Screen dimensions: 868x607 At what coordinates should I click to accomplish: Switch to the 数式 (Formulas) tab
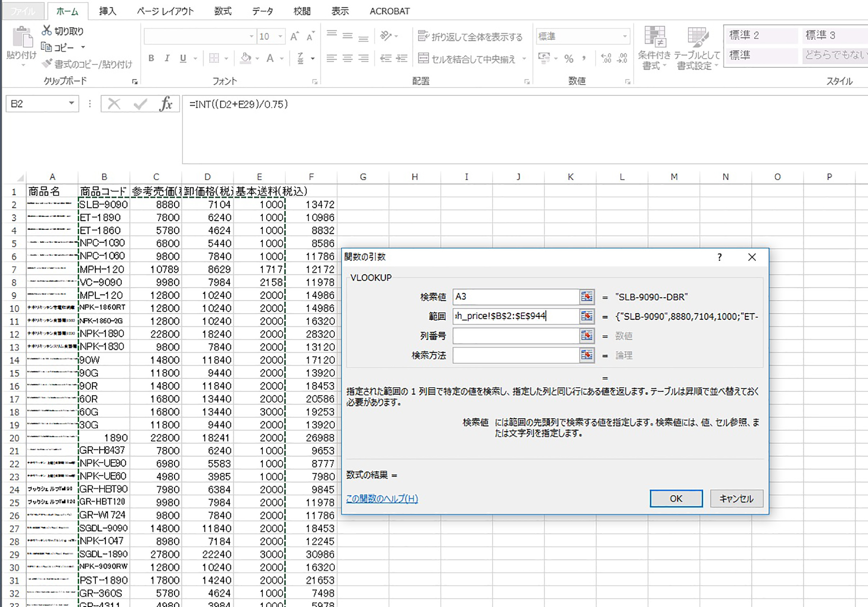pos(223,11)
